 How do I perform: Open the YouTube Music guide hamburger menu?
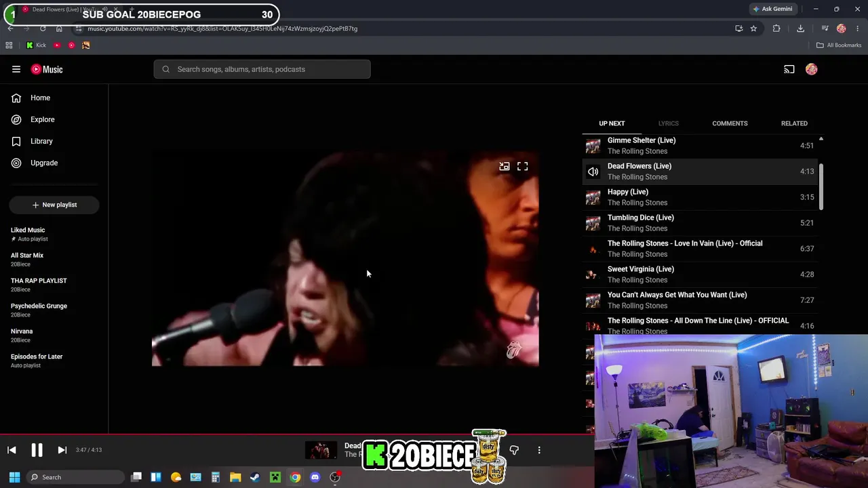16,69
